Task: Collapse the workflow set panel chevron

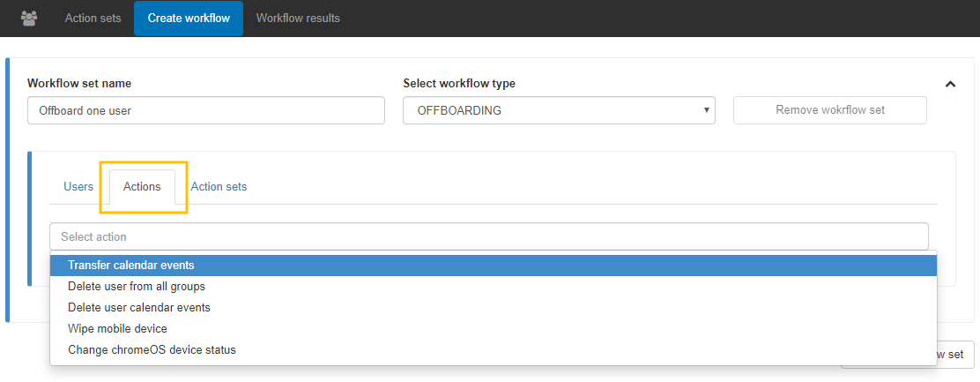Action: point(951,85)
